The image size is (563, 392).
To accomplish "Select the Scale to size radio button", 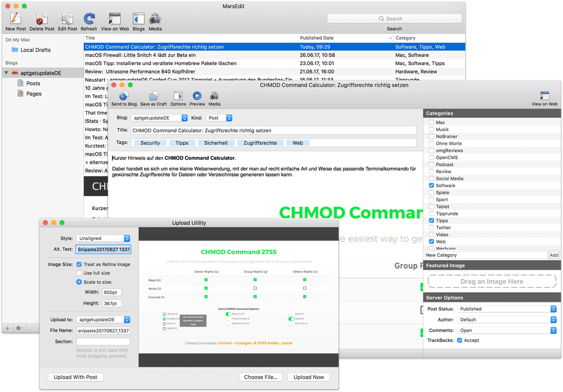I will click(x=79, y=282).
